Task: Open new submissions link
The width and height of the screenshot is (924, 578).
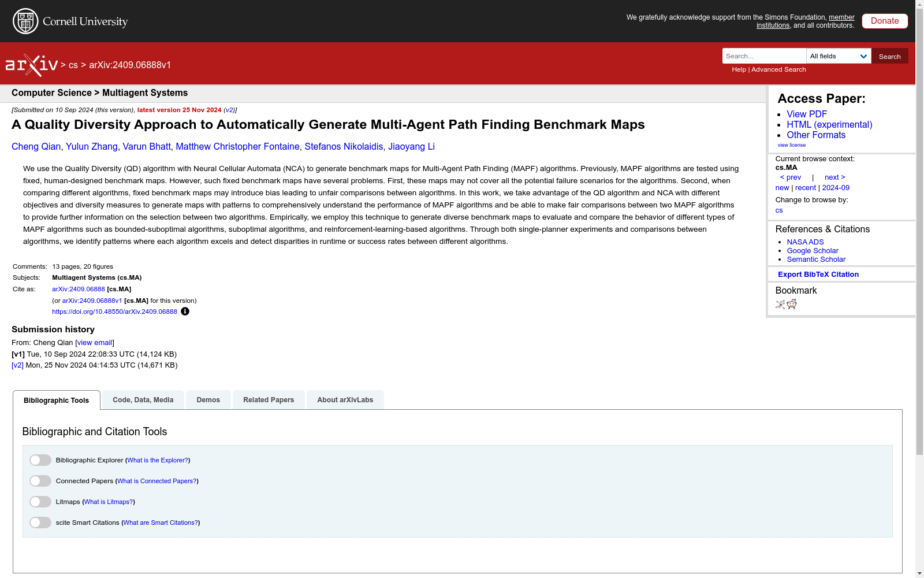Action: (782, 188)
